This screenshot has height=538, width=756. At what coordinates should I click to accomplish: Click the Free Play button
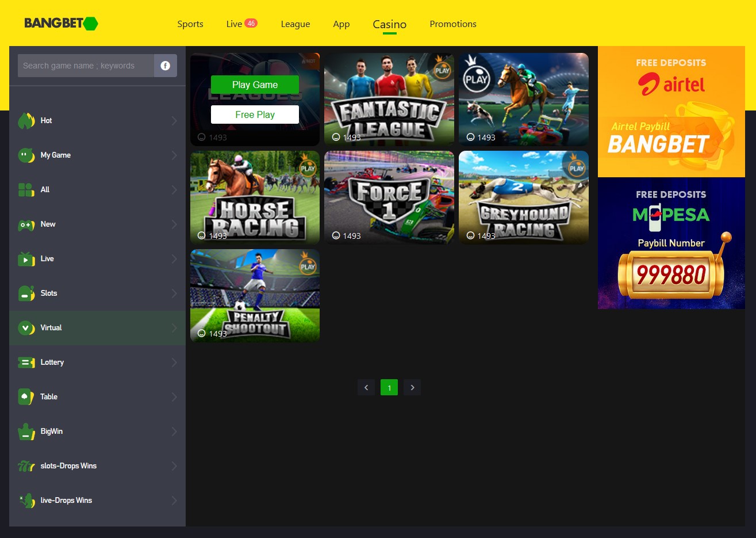(x=255, y=115)
